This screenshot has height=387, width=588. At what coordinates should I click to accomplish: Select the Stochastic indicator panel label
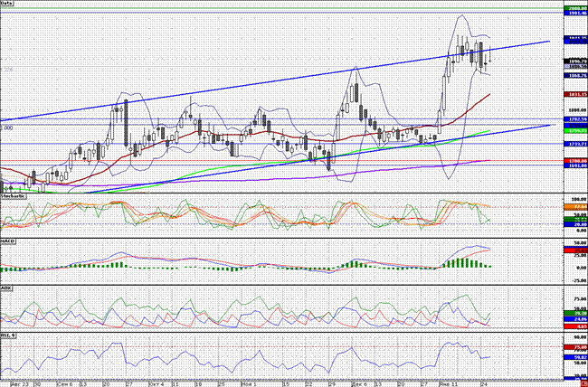[14, 196]
